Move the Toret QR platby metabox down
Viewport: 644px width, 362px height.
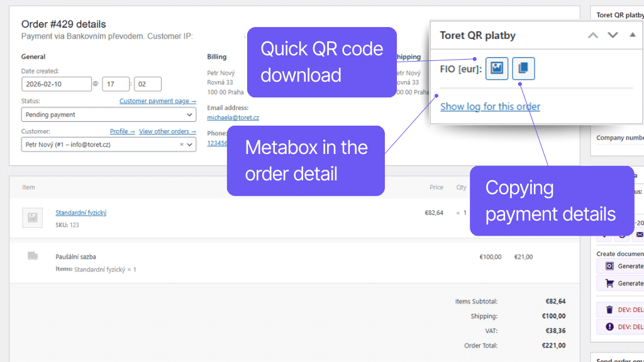coord(613,35)
